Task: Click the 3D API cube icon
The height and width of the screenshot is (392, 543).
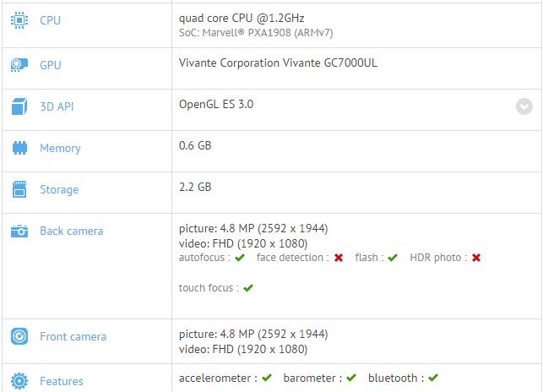Action: 19,106
